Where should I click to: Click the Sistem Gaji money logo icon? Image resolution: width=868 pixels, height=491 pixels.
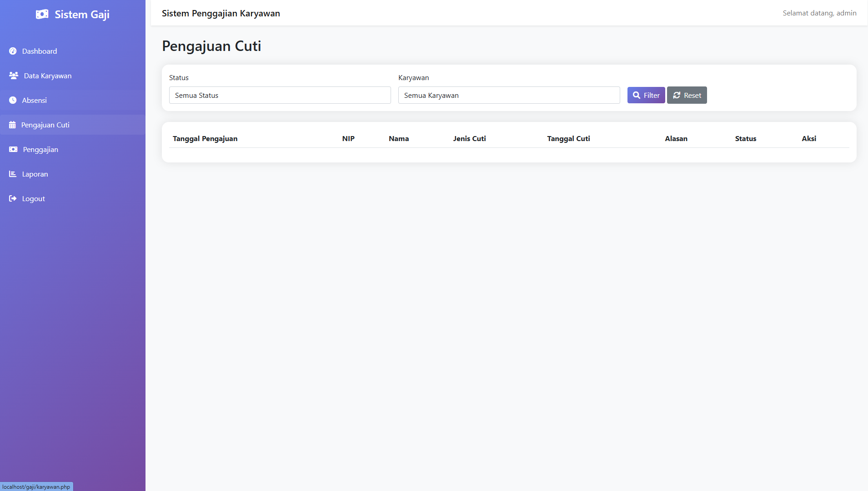42,15
